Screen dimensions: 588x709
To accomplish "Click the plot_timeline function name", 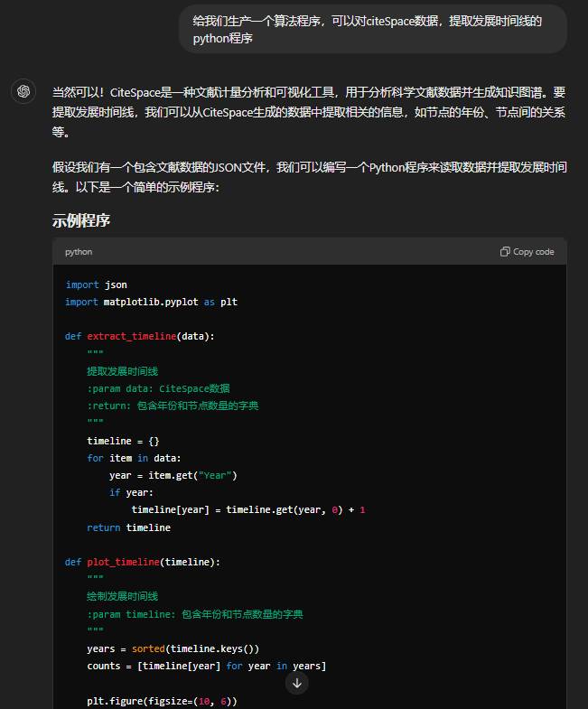I will [x=123, y=562].
